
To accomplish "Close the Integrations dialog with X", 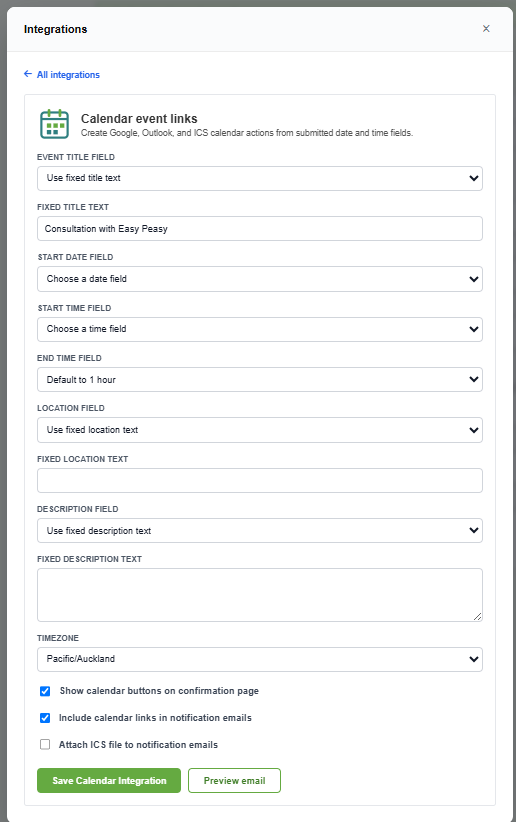I will pyautogui.click(x=486, y=28).
